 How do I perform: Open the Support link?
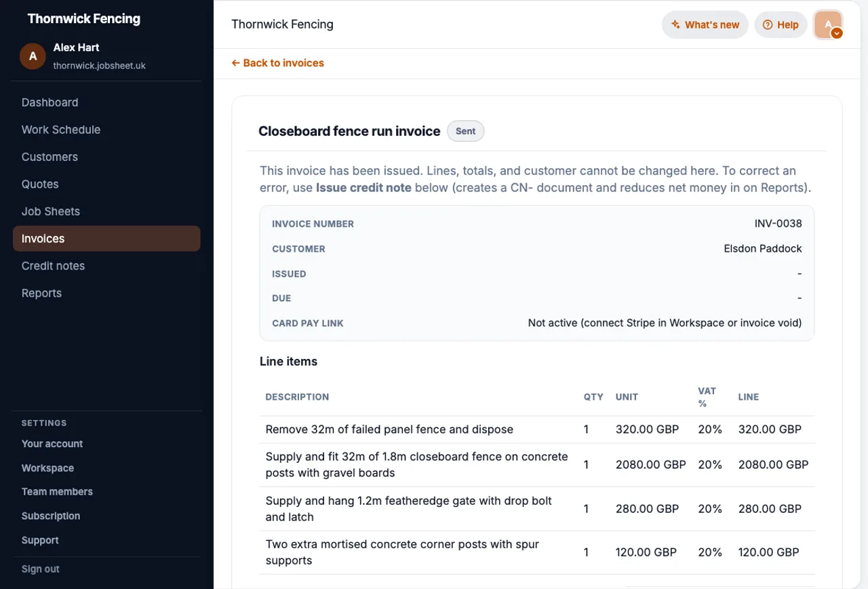point(40,541)
